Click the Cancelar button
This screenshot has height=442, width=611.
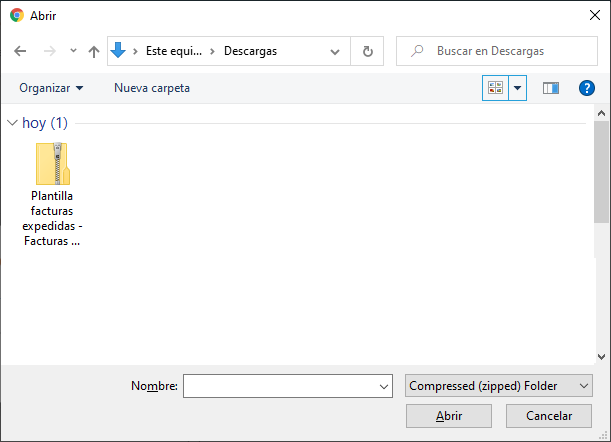tap(549, 416)
